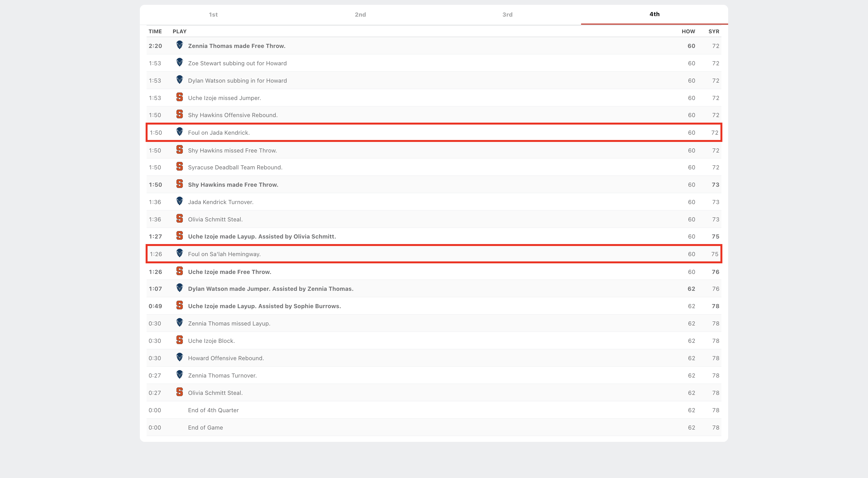Select the 3rd quarter tab

(x=507, y=14)
